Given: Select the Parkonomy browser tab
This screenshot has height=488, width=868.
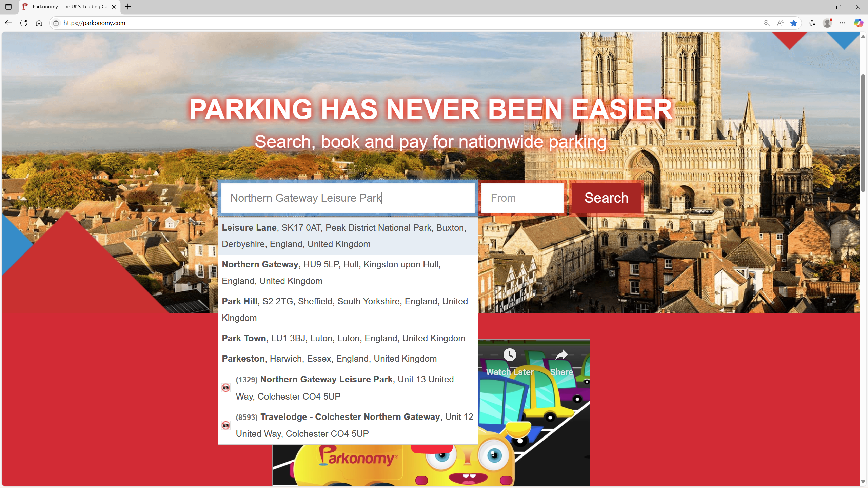Looking at the screenshot, I should (70, 7).
